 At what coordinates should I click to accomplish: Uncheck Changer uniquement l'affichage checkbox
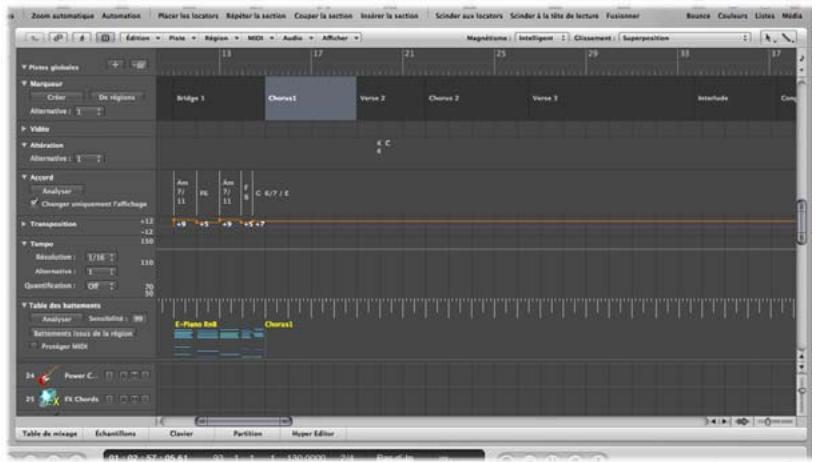(34, 203)
